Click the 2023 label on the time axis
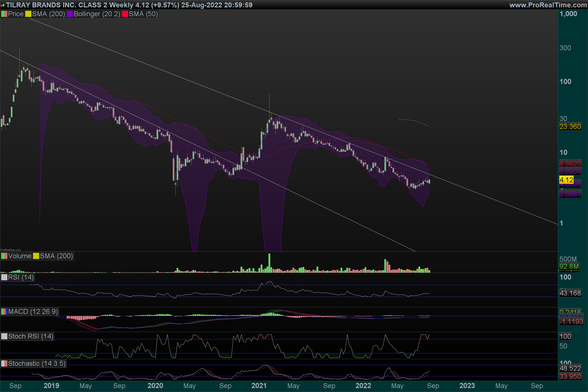Screen dimensions: 588x392 (x=467, y=385)
